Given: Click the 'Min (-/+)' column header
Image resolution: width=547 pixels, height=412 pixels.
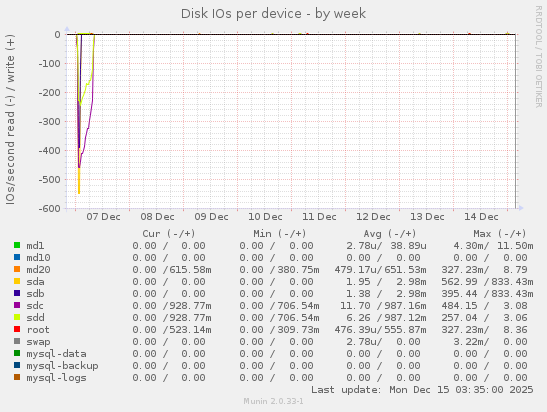Looking at the screenshot, I should tap(280, 233).
